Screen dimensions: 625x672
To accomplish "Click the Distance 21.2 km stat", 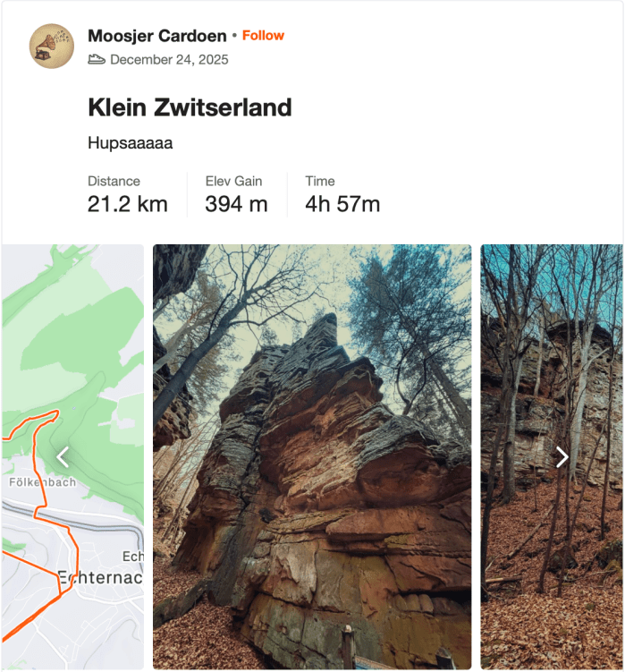I will click(x=128, y=195).
